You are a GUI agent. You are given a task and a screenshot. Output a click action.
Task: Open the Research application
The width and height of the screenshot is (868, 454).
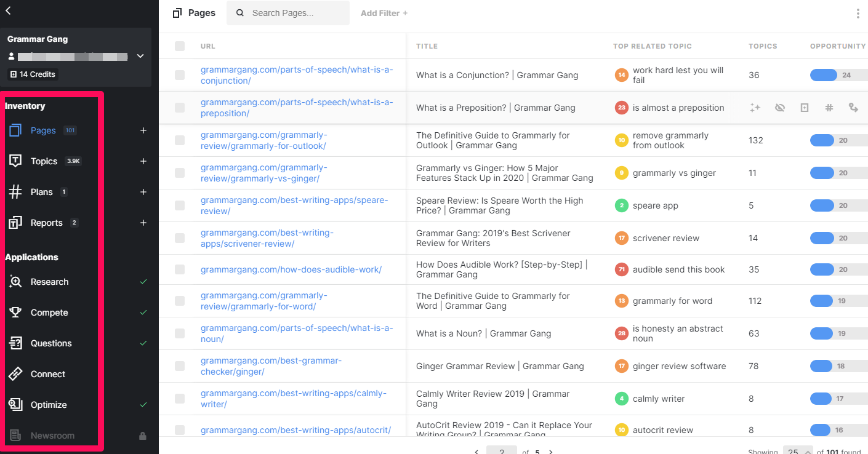pos(49,282)
